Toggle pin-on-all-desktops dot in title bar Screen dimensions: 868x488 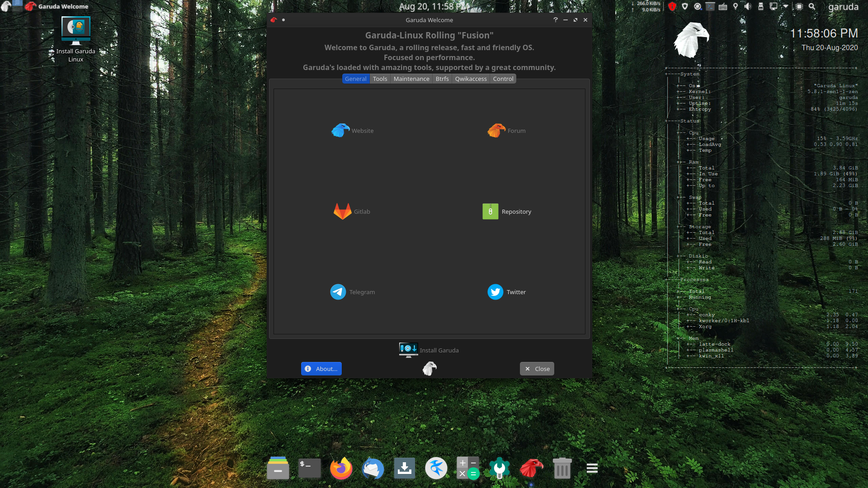pos(283,20)
